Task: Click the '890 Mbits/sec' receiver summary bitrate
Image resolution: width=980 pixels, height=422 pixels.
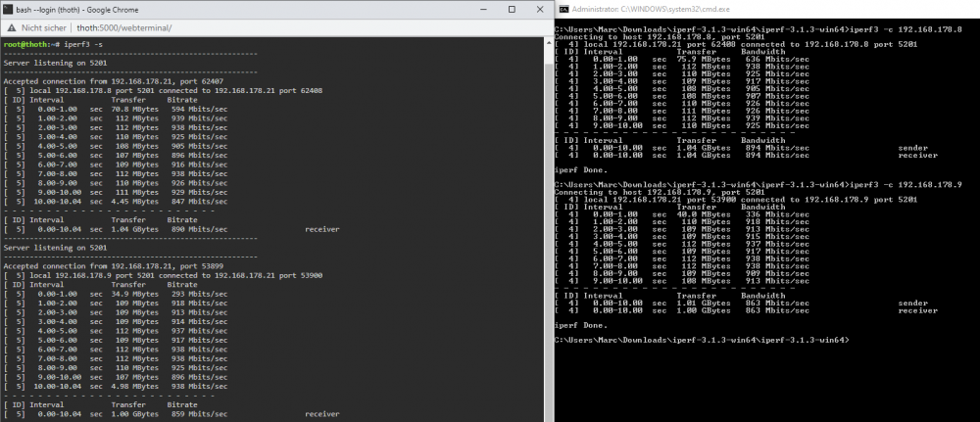Action: click(198, 229)
